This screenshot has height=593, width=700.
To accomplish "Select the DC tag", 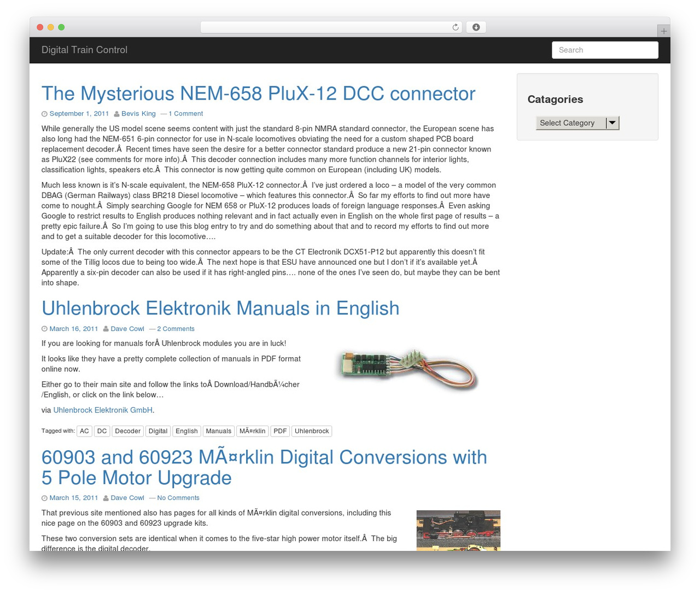I will tap(102, 431).
